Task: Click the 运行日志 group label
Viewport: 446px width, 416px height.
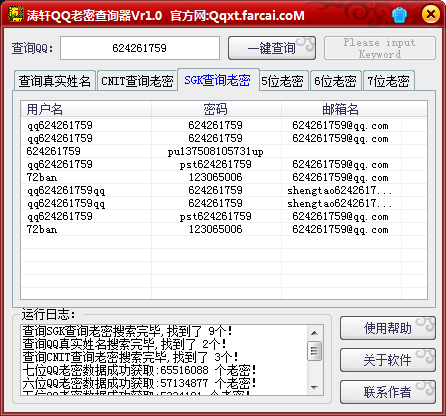Action: (x=49, y=314)
